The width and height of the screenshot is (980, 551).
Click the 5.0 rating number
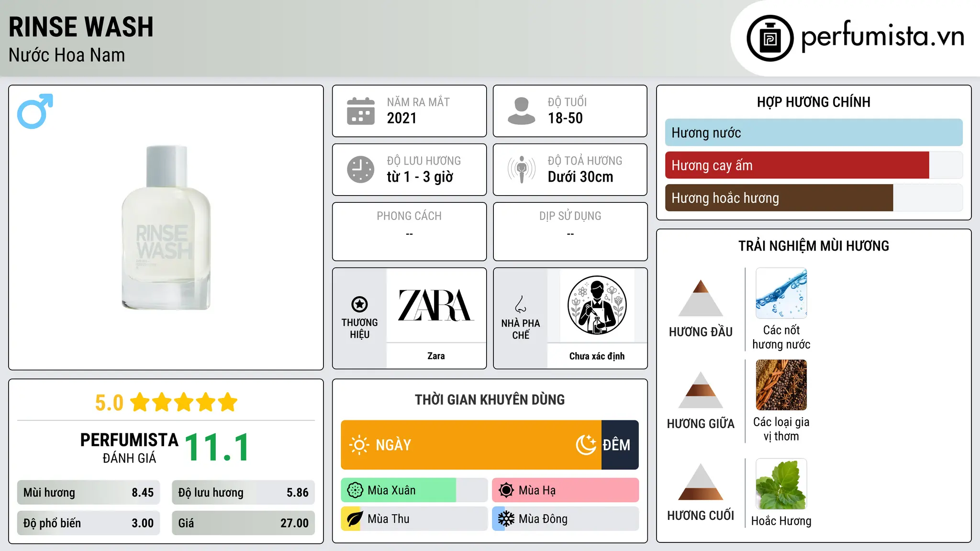pyautogui.click(x=109, y=403)
